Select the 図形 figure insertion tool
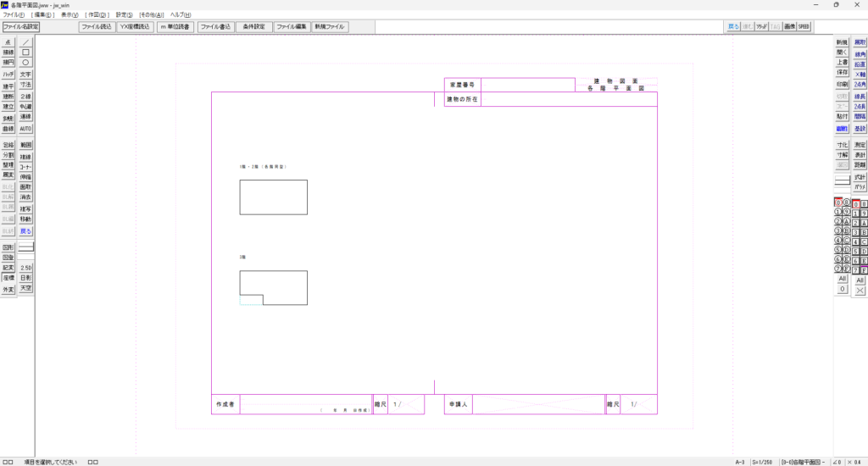Viewport: 868px width, 466px height. pyautogui.click(x=8, y=247)
